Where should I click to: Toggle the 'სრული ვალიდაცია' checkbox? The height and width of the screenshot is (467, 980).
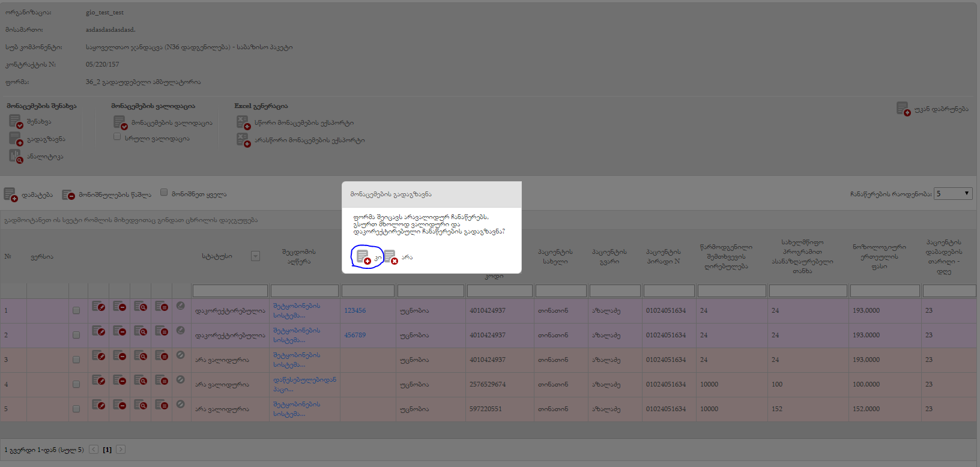[x=117, y=137]
